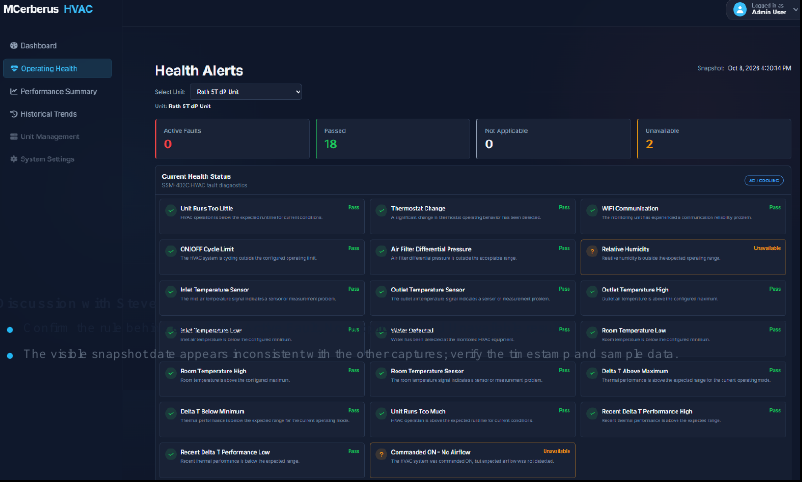Click the Admin User avatar icon

click(x=740, y=9)
